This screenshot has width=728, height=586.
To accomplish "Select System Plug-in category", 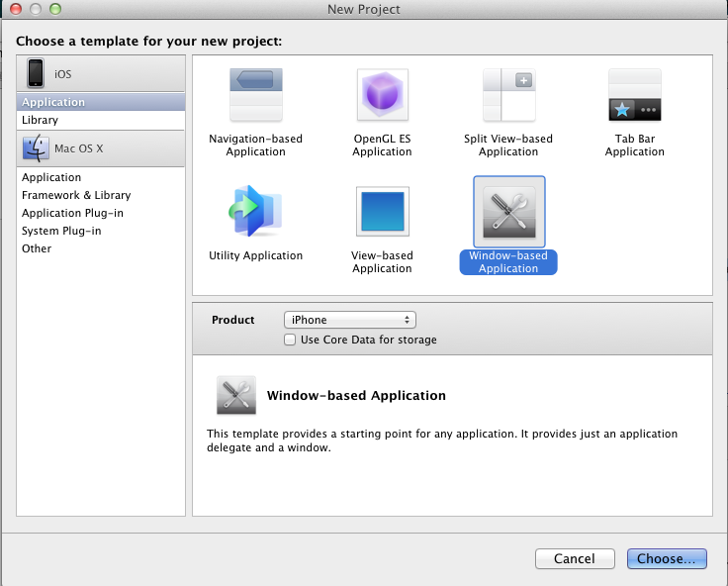I will click(x=101, y=231).
